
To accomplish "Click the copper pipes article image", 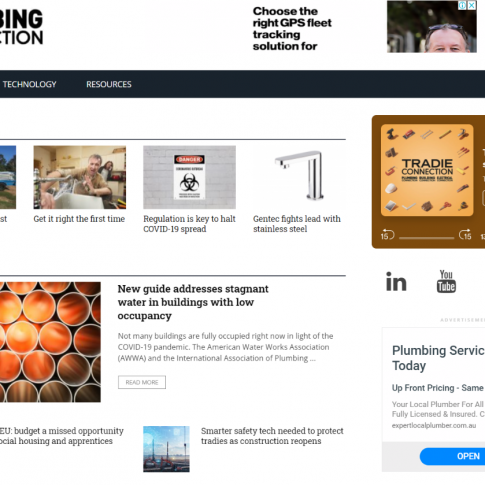I will (50, 342).
